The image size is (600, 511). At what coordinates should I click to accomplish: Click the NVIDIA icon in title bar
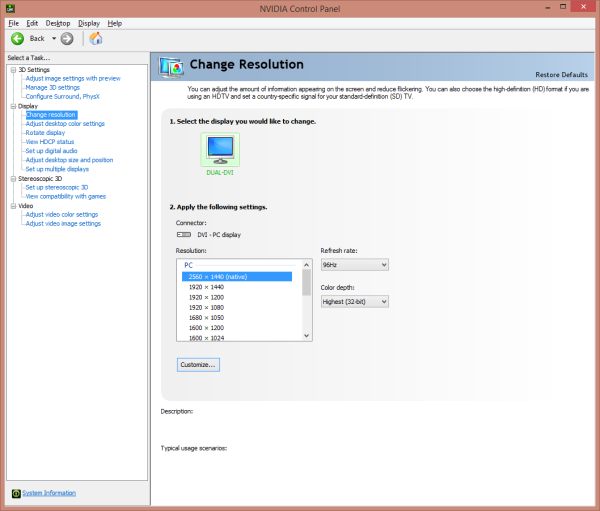tap(10, 8)
